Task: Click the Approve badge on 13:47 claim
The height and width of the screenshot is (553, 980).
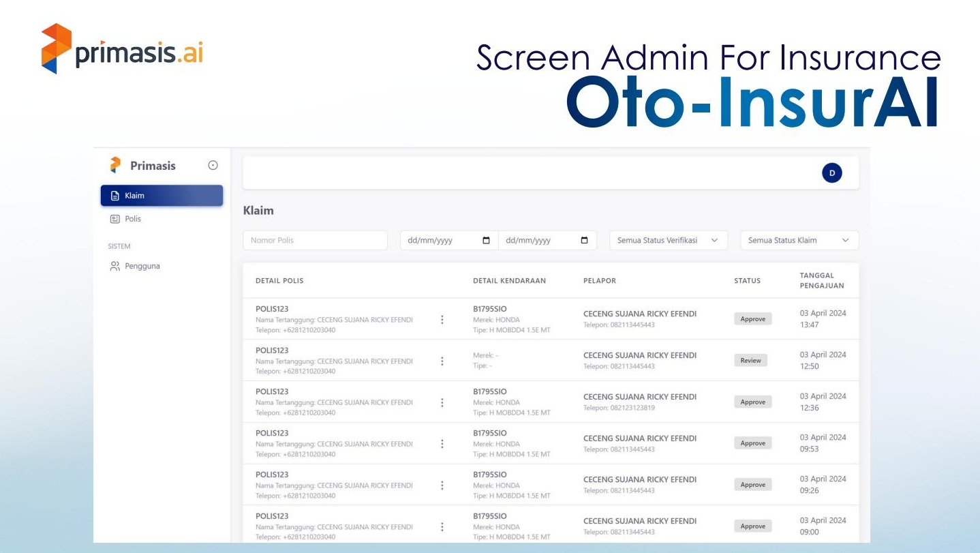Action: pyautogui.click(x=753, y=319)
